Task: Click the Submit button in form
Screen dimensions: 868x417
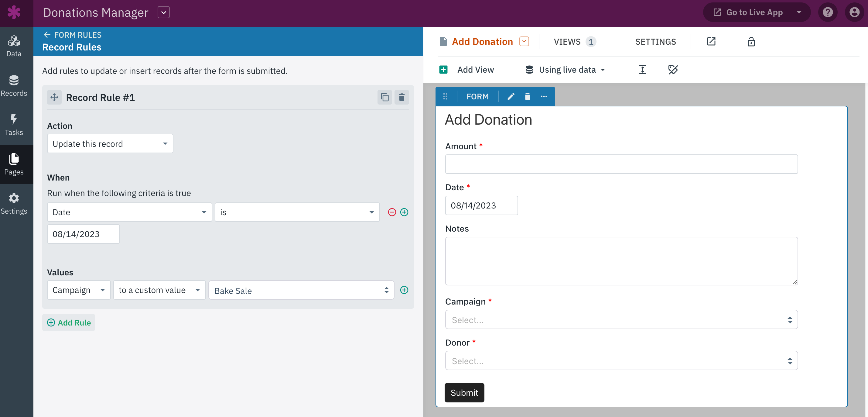Action: (464, 393)
